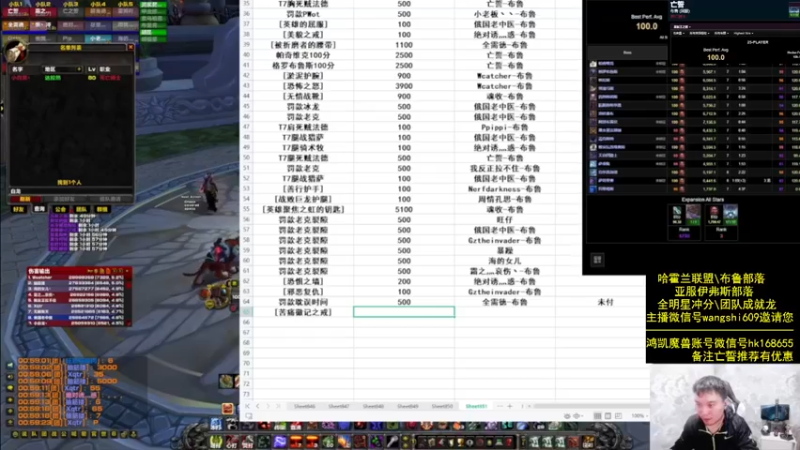The height and width of the screenshot is (450, 800).
Task: Click the purple swirl ability on action bar
Action: tap(280, 441)
